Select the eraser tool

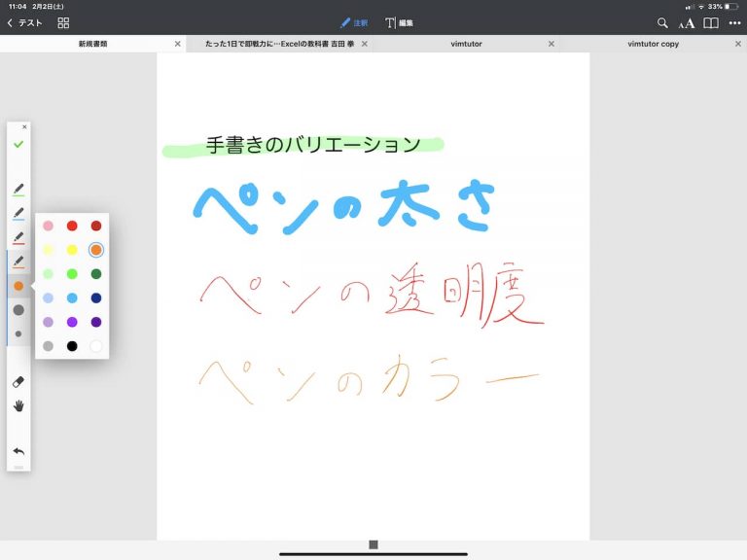click(x=18, y=382)
